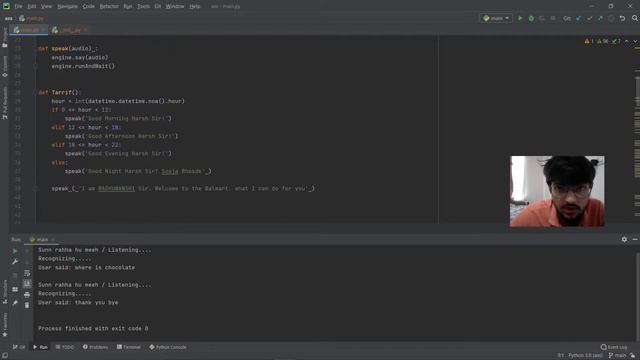Viewport: 640px width, 360px height.
Task: Click the Git commit checkmark icon
Action: tap(589, 18)
